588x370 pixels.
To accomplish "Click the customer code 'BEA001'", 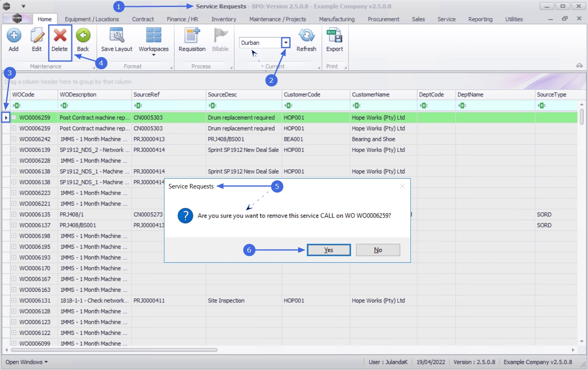I will coord(294,139).
